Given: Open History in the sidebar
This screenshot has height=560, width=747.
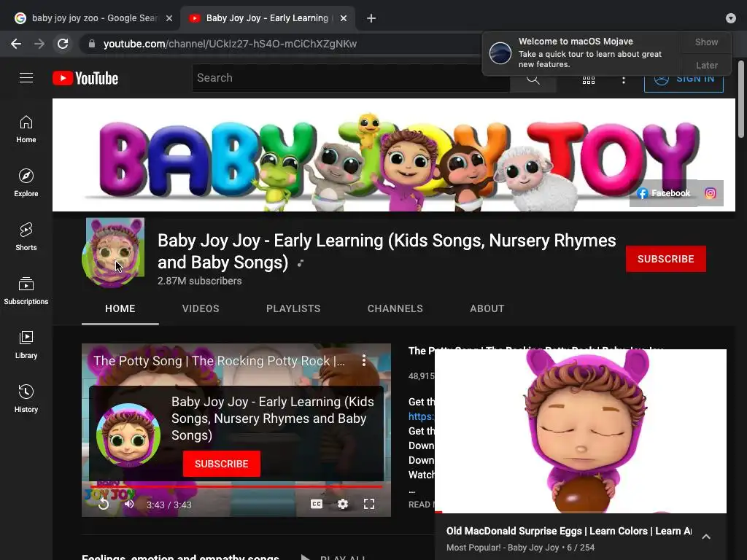Looking at the screenshot, I should (26, 398).
